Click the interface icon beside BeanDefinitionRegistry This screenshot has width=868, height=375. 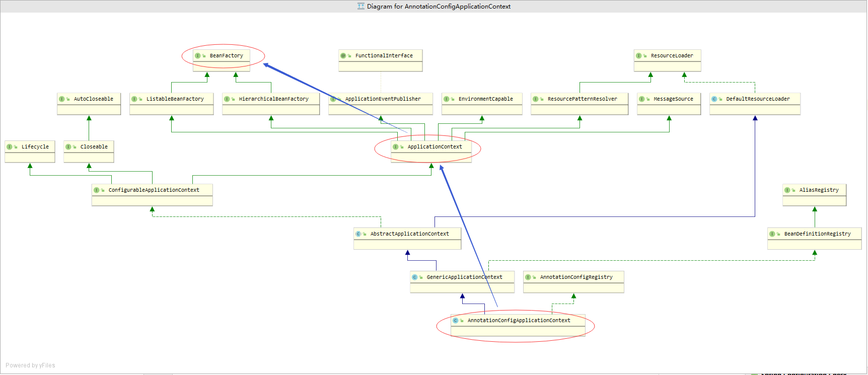click(772, 234)
